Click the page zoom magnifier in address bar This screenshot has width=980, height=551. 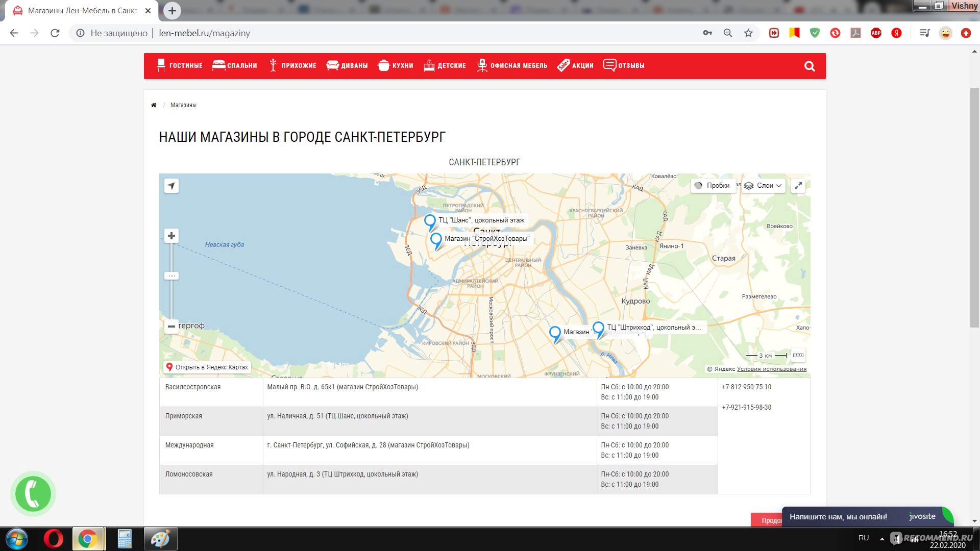pyautogui.click(x=728, y=33)
